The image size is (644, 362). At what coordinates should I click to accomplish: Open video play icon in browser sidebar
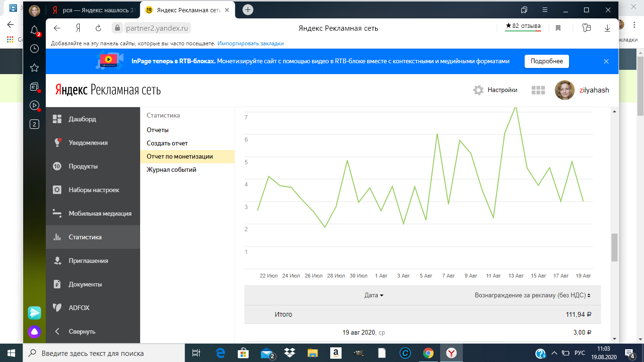coord(34,105)
